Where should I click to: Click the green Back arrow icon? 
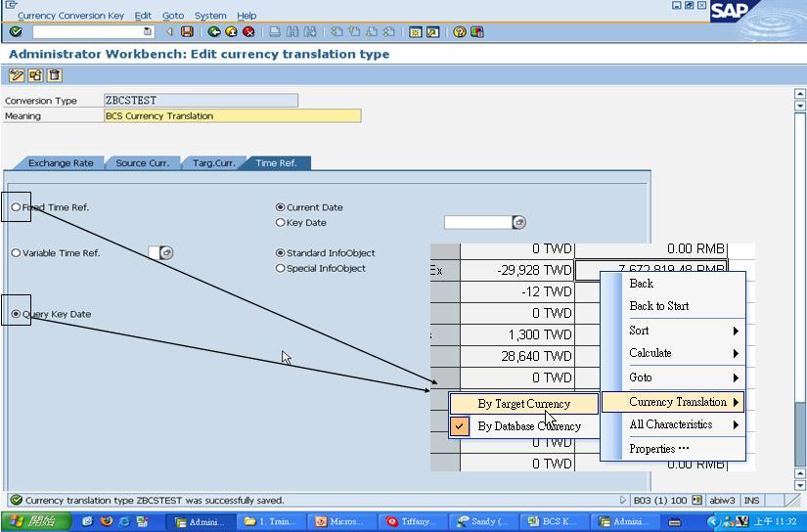214,32
